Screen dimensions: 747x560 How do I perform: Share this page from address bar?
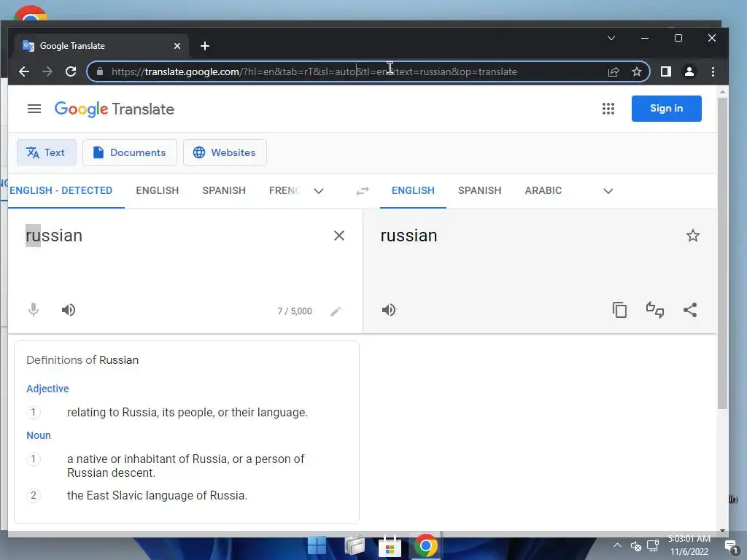tap(614, 71)
